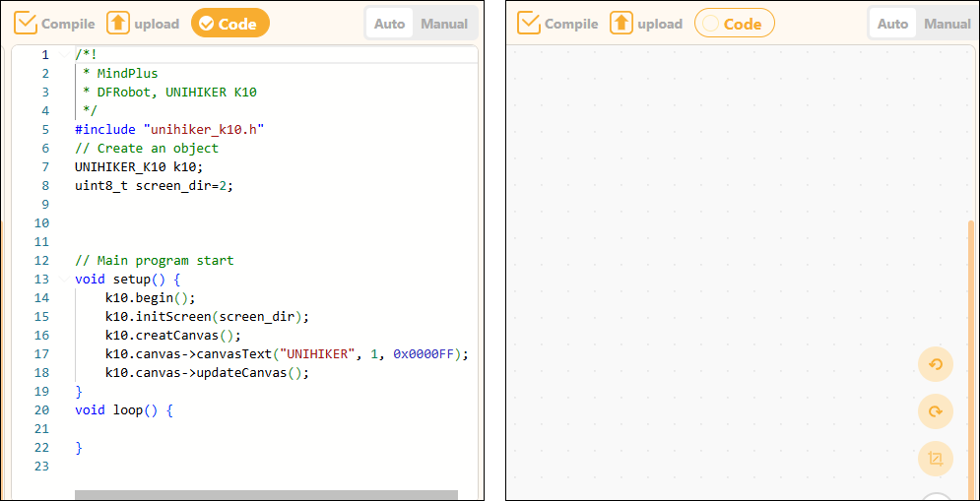The height and width of the screenshot is (501, 980).
Task: Click "* DFRobot, UNIHIKER K10" comment line
Action: click(x=169, y=92)
